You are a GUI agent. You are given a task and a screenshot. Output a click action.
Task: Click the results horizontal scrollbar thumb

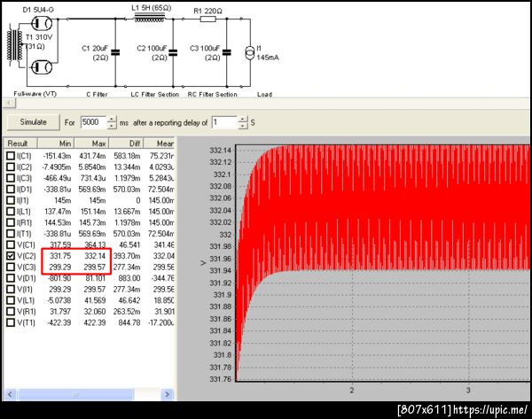(x=76, y=394)
